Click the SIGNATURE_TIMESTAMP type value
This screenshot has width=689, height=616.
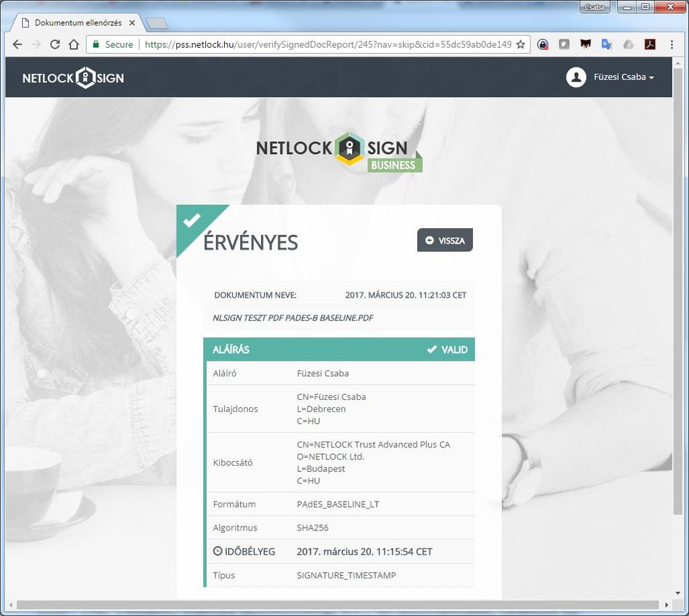click(347, 575)
